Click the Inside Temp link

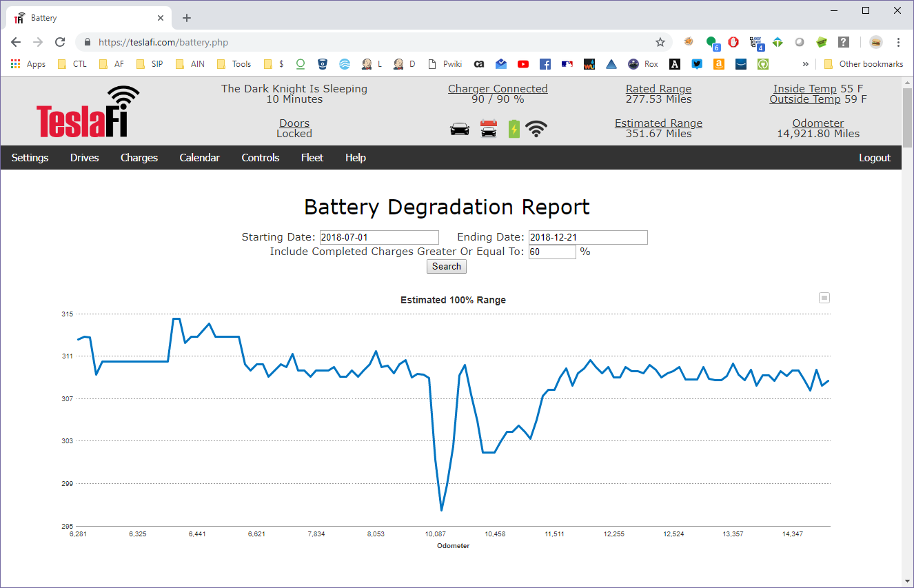(x=805, y=89)
